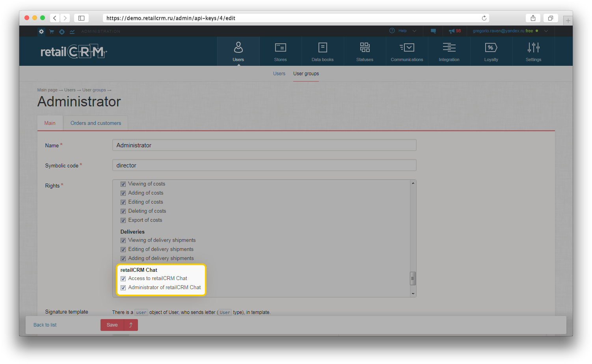Image resolution: width=592 pixels, height=364 pixels.
Task: Click the browser address bar
Action: tap(296, 18)
